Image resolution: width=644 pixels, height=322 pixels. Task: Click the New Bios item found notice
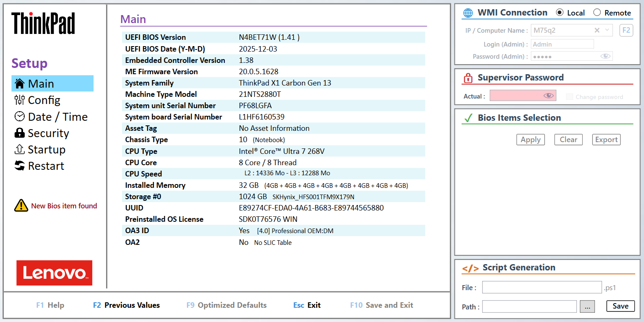[x=64, y=206]
